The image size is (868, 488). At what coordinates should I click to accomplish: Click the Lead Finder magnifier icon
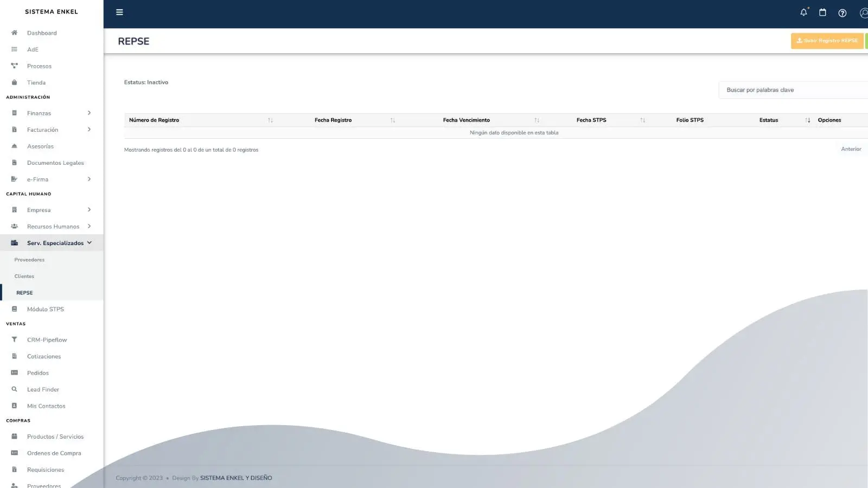point(15,389)
